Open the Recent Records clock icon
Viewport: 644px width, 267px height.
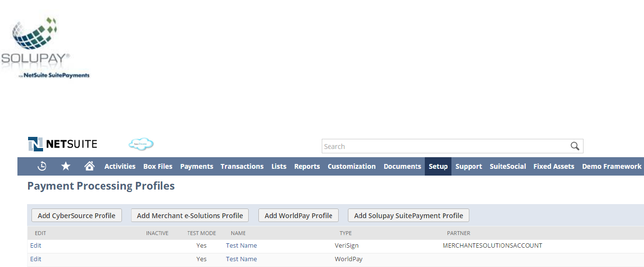click(x=42, y=166)
